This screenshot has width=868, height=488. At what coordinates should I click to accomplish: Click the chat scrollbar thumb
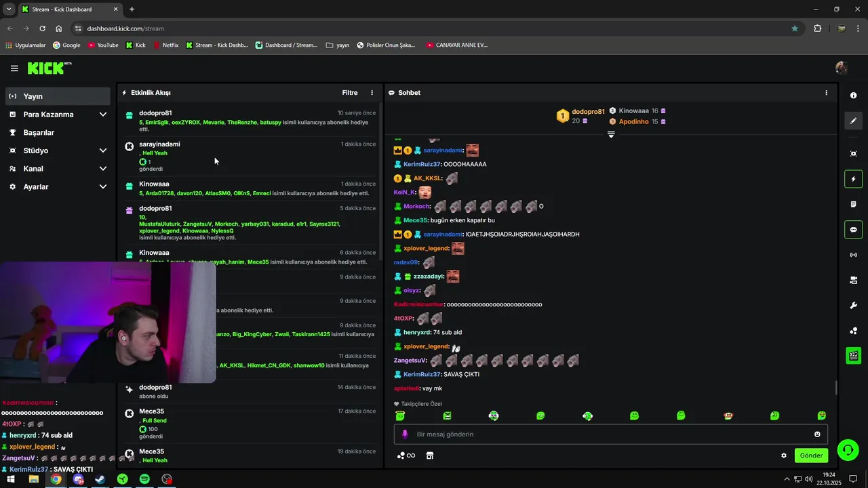click(836, 388)
